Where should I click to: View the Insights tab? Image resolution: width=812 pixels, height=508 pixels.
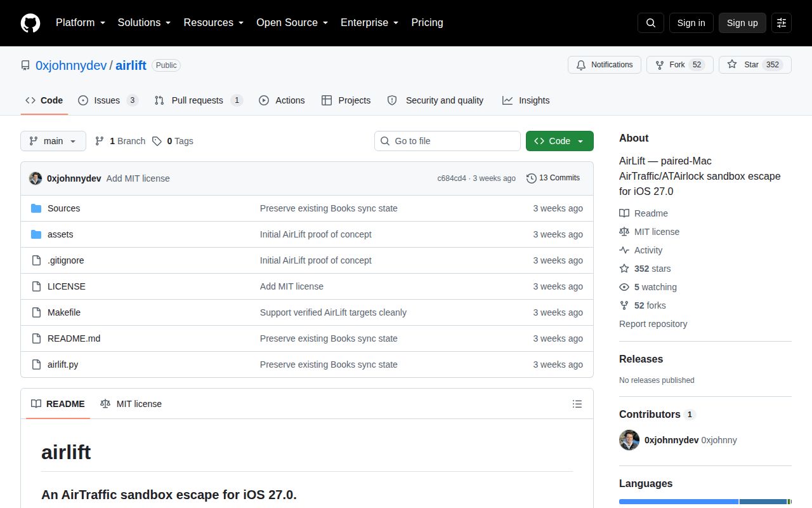click(x=526, y=100)
